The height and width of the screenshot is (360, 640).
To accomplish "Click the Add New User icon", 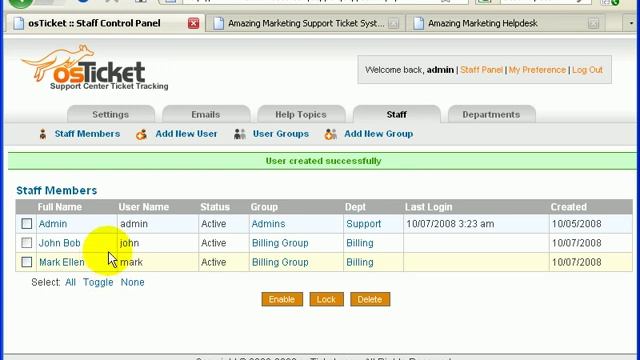I will (x=141, y=134).
